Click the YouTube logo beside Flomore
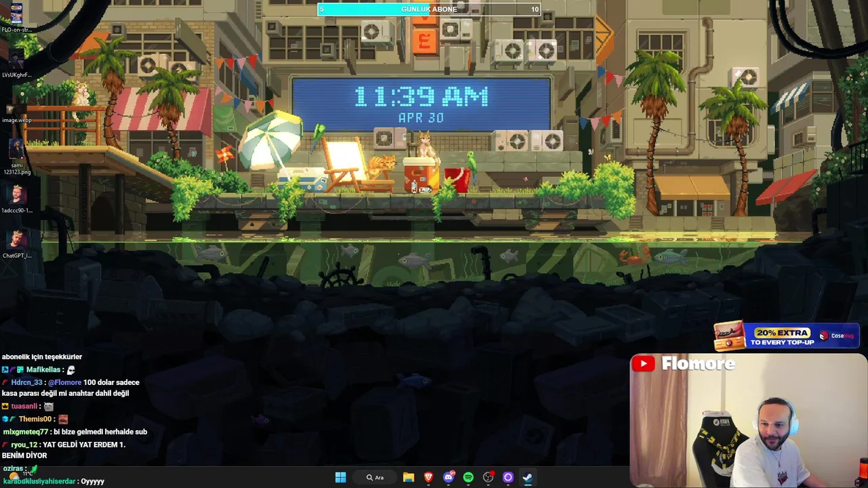This screenshot has width=868, height=488. point(644,364)
